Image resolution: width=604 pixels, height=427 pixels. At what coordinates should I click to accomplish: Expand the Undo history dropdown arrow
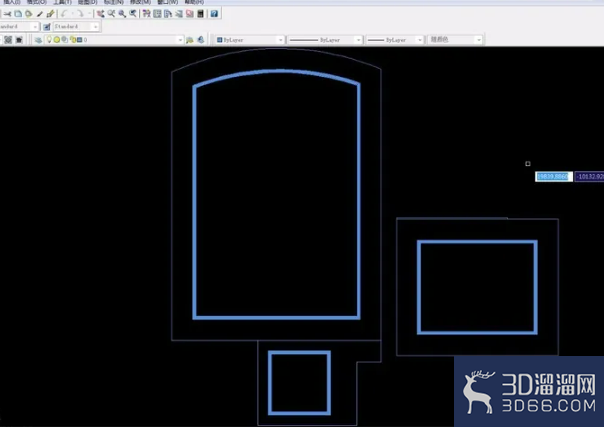tap(72, 14)
